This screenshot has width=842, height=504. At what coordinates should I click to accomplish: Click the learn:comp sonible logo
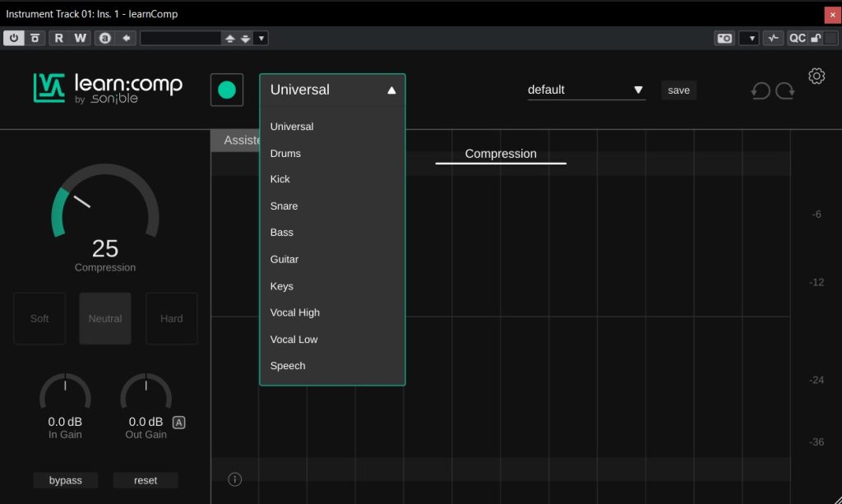point(108,88)
